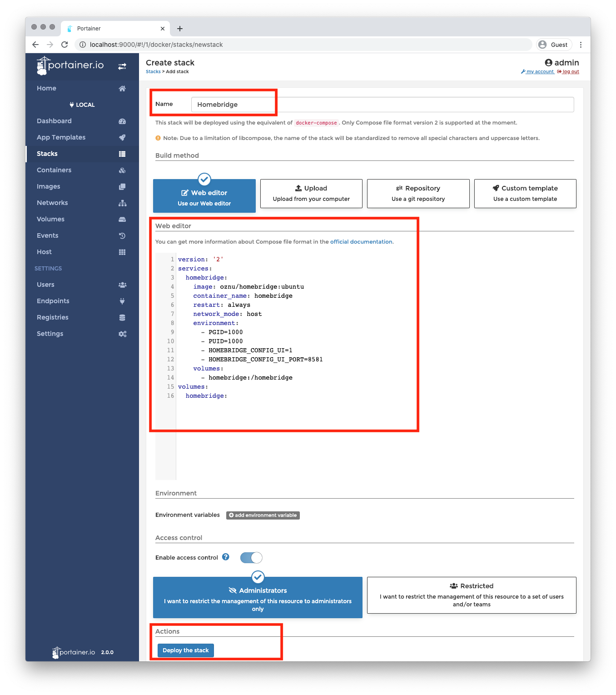The width and height of the screenshot is (616, 695).
Task: Click the Containers cubes icon
Action: [122, 170]
